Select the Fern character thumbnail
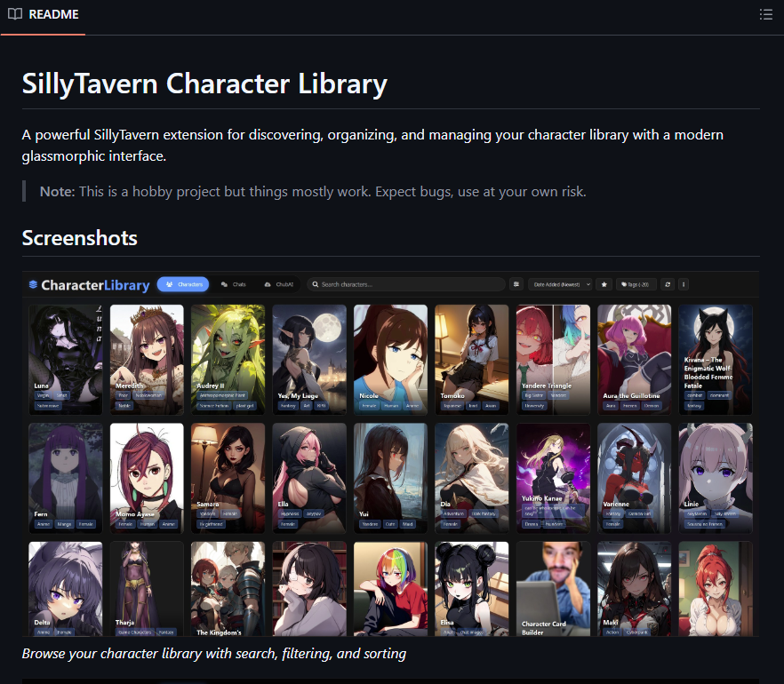The height and width of the screenshot is (684, 784). (x=66, y=478)
